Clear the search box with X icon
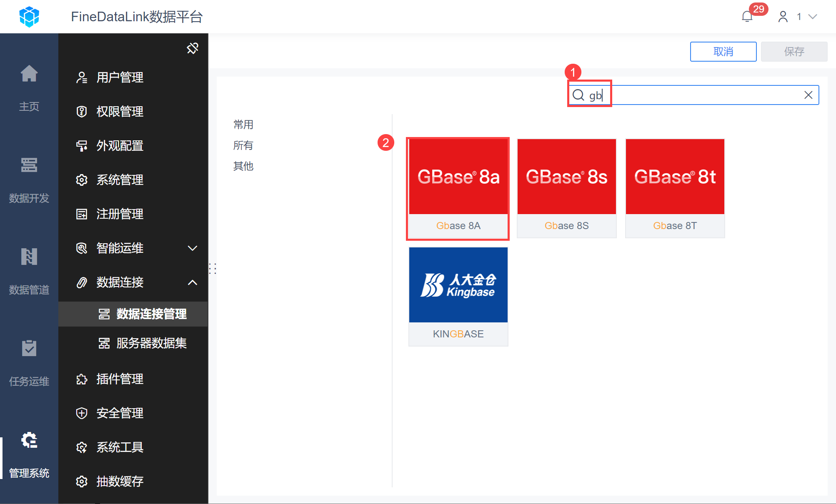836x504 pixels. [808, 95]
